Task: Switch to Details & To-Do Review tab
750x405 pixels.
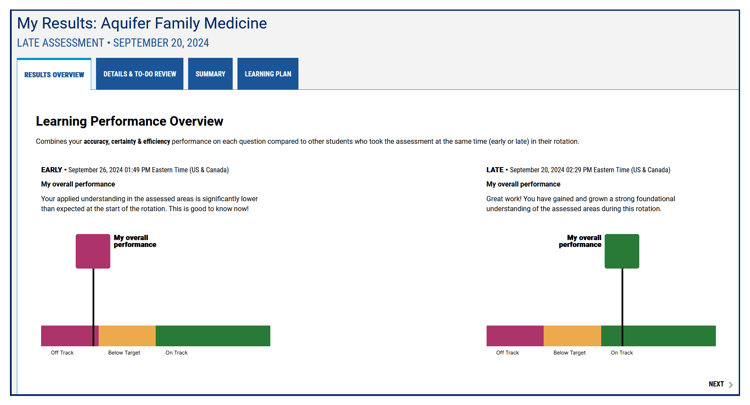Action: point(140,74)
